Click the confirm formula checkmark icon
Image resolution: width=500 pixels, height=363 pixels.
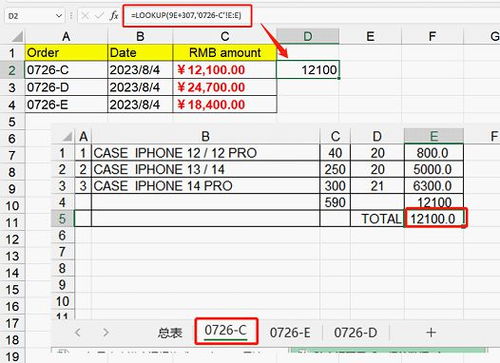click(x=99, y=16)
